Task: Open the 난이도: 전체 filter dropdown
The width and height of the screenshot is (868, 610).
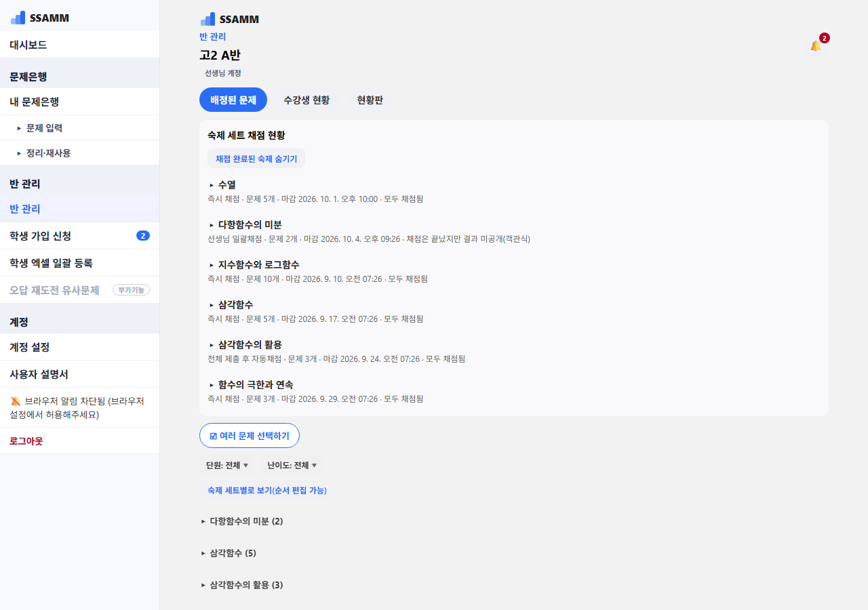Action: tap(292, 466)
